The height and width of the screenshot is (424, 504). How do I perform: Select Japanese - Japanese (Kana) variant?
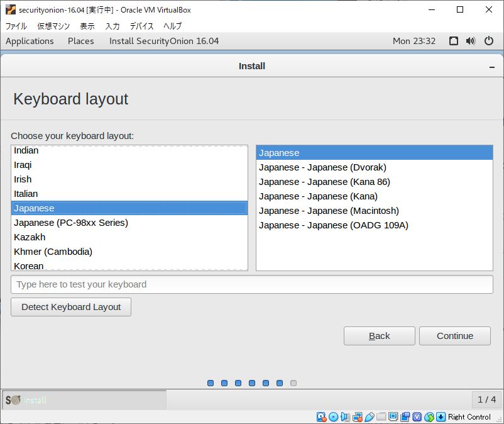point(375,196)
